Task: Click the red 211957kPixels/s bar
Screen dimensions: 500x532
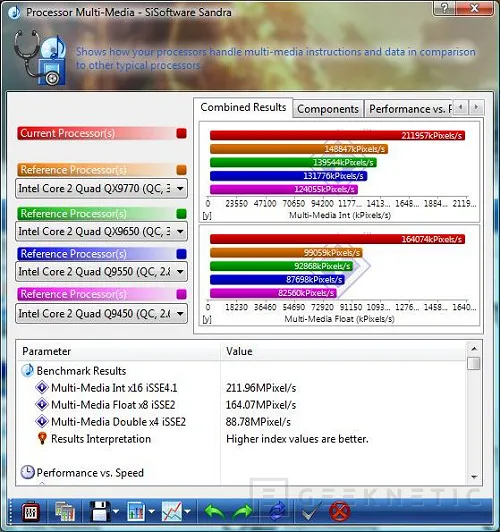Action: [337, 135]
